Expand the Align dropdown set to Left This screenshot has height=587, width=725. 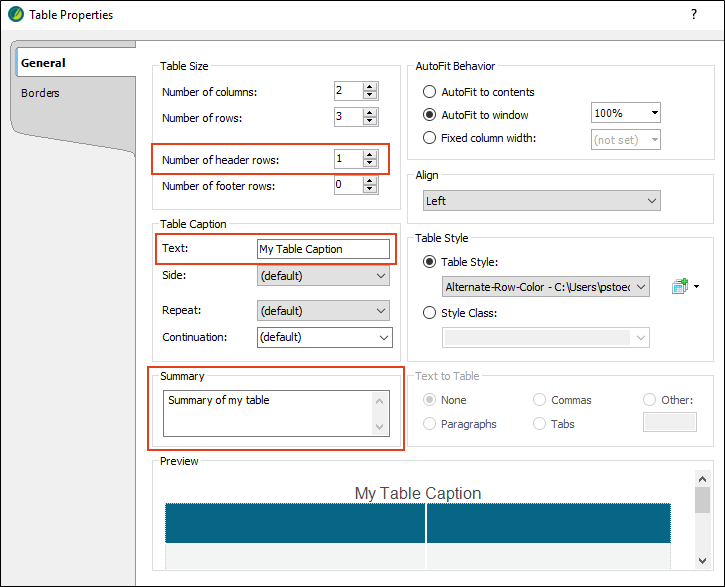point(541,201)
